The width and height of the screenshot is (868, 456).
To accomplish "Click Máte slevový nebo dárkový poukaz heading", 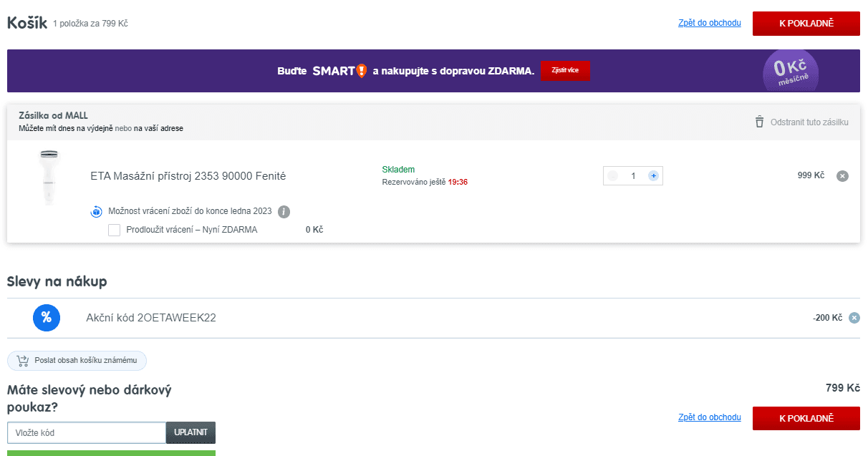I will coord(90,399).
